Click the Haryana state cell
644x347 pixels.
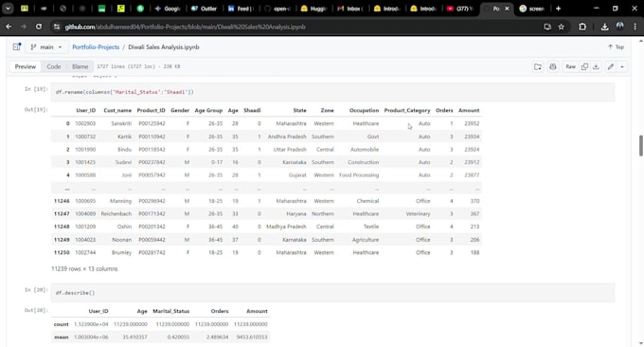296,213
